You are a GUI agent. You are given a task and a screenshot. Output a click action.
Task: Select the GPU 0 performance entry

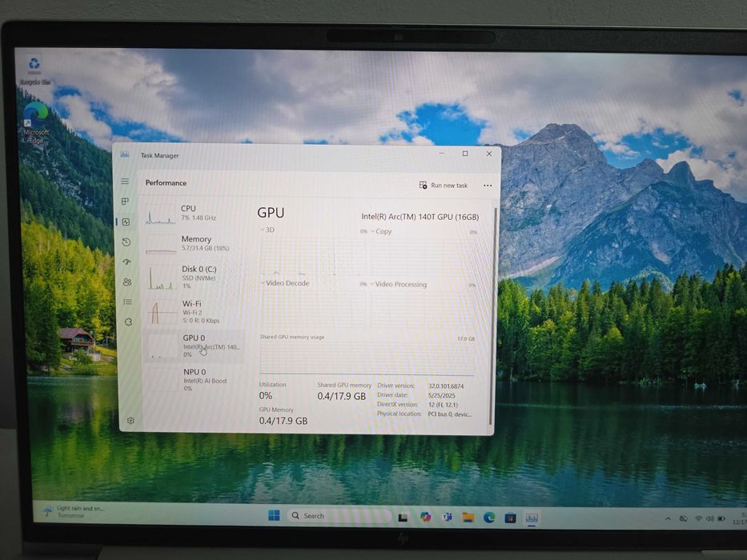click(x=195, y=346)
